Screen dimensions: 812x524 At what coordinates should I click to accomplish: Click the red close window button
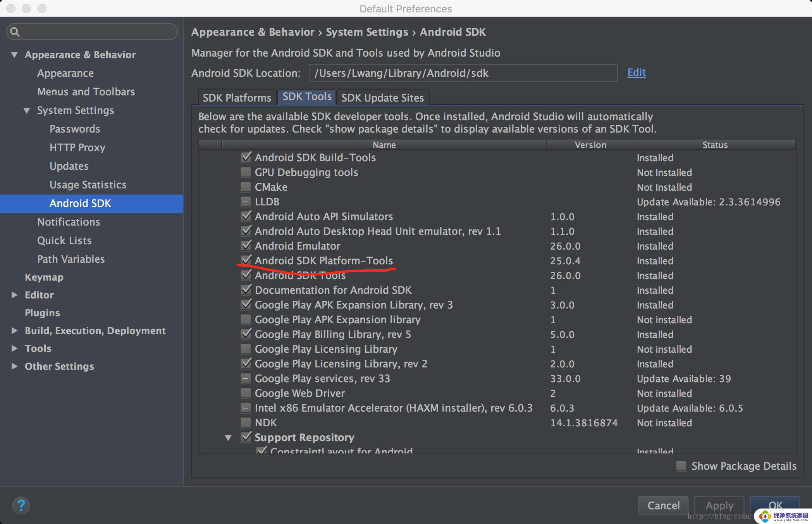coord(11,9)
